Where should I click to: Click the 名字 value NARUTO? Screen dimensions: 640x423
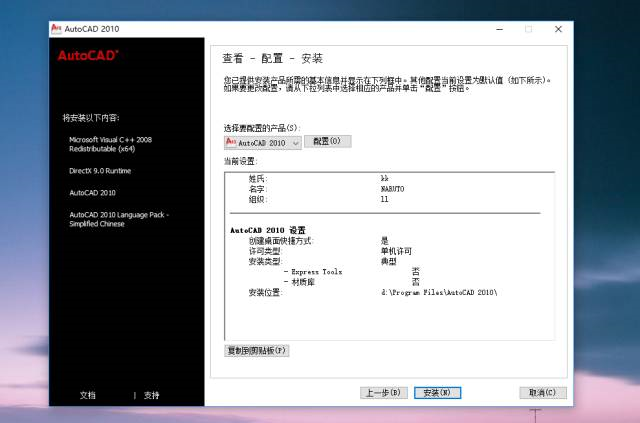(392, 189)
